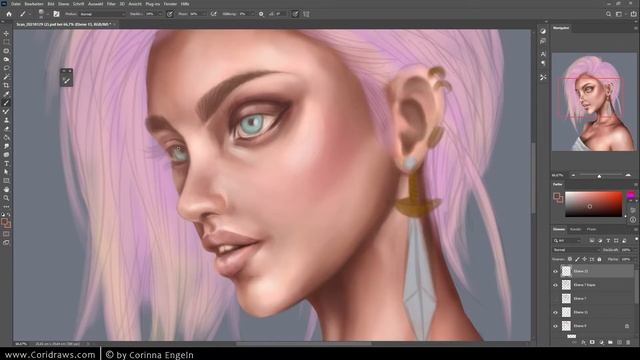Open symmetry paint options butterfly icon
Viewport: 640px width, 360px height.
point(306,14)
